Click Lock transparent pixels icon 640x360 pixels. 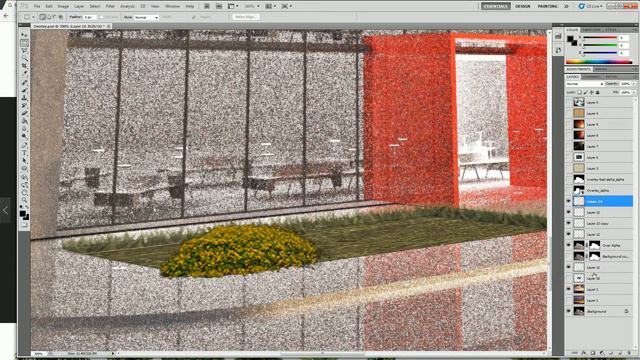580,93
